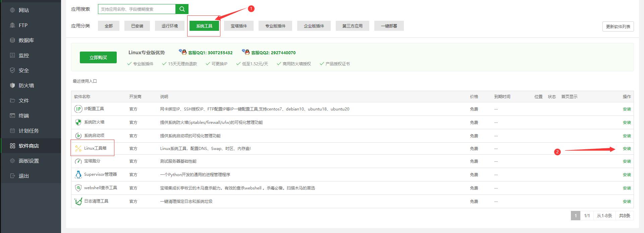Screen dimensions: 644x233
Task: Click the 软件名称 column header
Action: [x=82, y=96]
